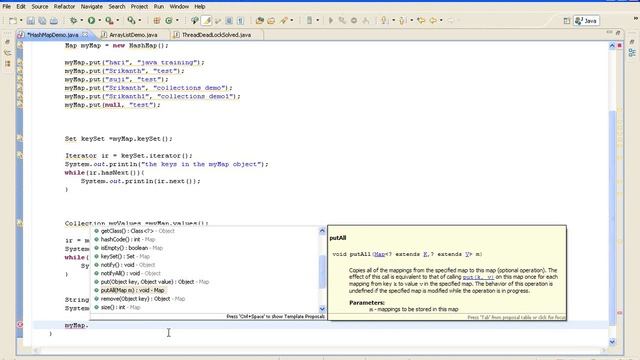The height and width of the screenshot is (360, 640).
Task: Toggle Show Whitespace Characters button
Action: pyautogui.click(x=241, y=20)
